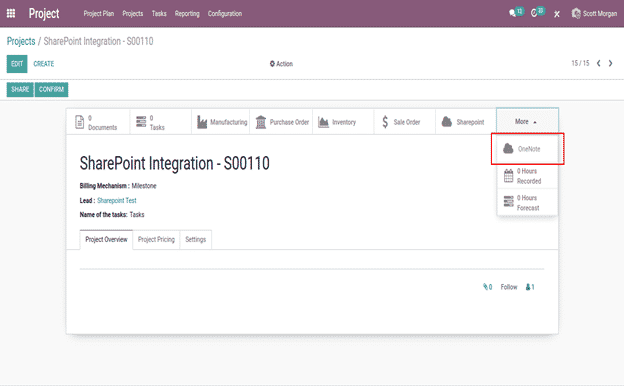The image size is (624, 386).
Task: Go to the next record arrow
Action: pos(610,63)
